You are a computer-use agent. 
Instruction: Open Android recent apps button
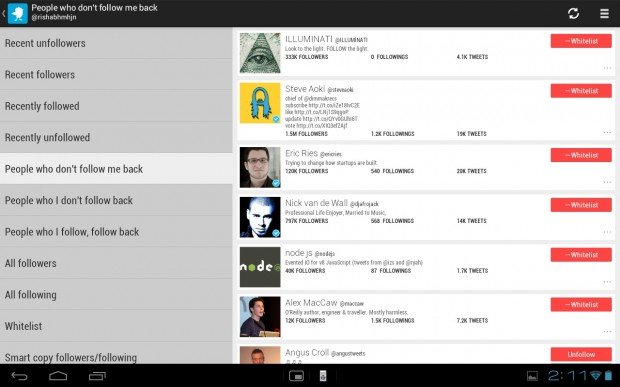tap(97, 376)
